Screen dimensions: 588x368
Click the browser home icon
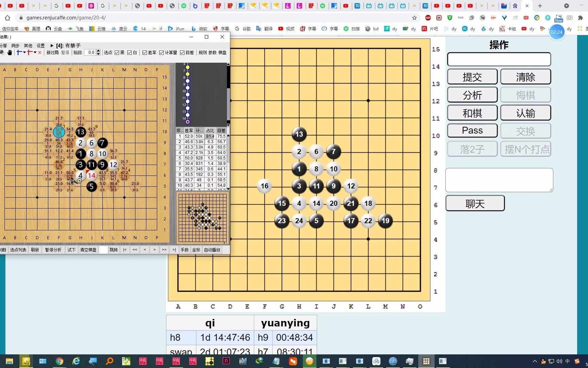tap(7, 18)
